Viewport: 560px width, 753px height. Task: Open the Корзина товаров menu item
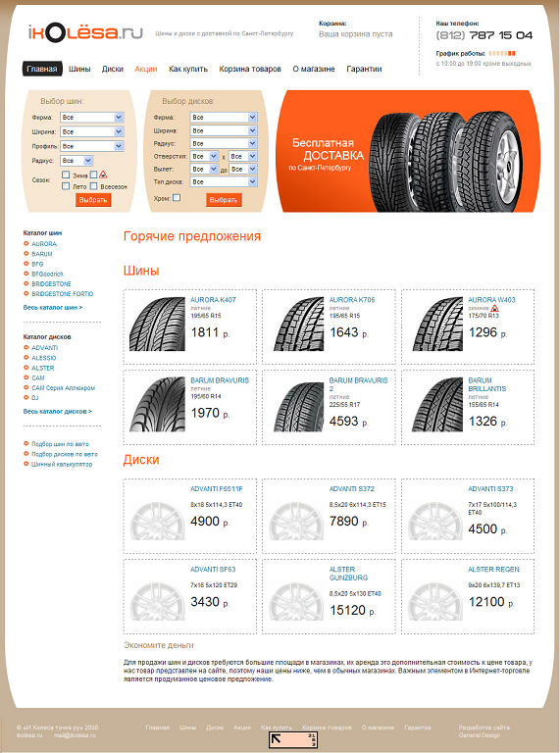250,69
